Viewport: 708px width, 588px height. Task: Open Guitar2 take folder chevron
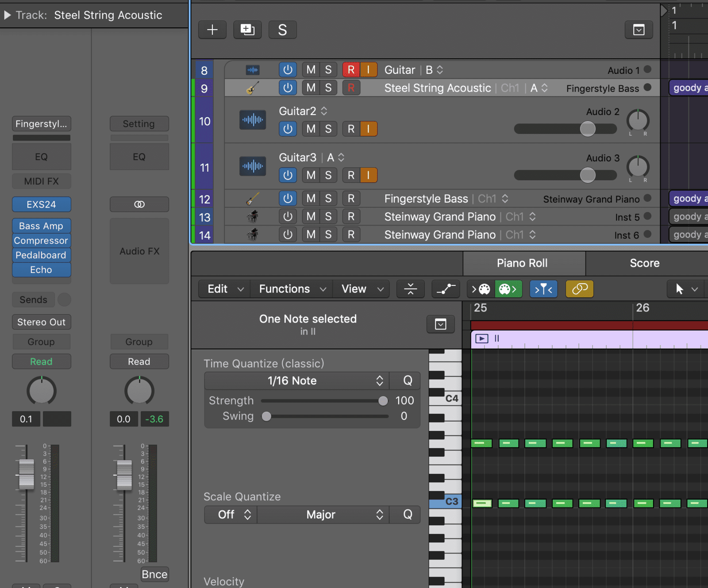(x=324, y=111)
